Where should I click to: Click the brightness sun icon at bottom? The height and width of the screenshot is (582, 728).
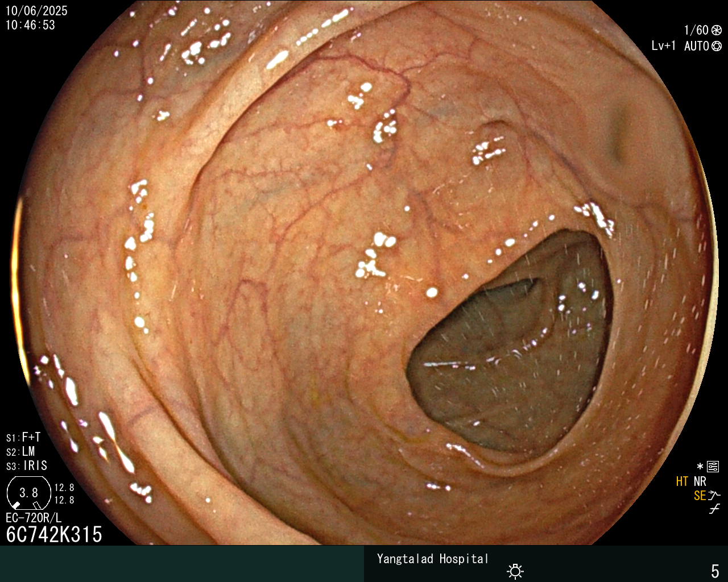[515, 571]
